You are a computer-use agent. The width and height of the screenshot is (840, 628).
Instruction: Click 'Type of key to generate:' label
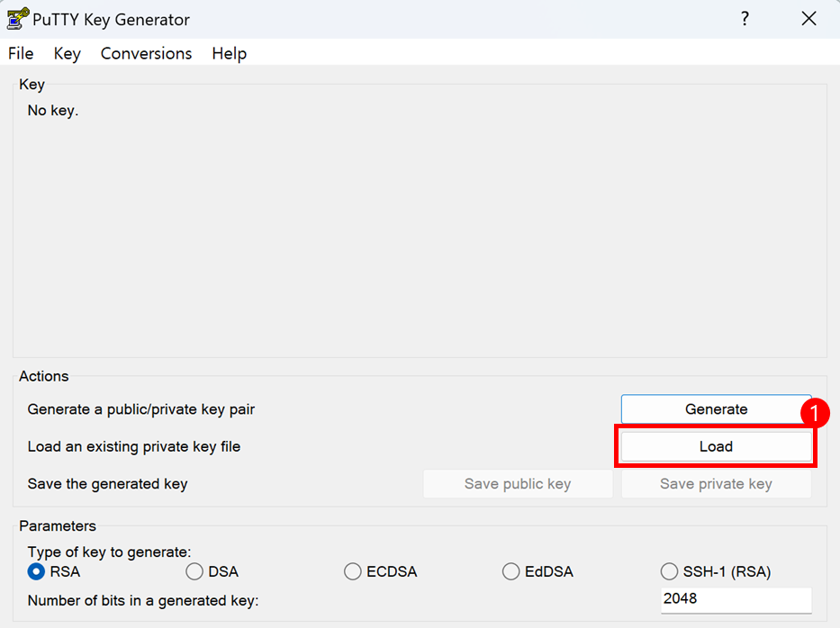click(109, 552)
